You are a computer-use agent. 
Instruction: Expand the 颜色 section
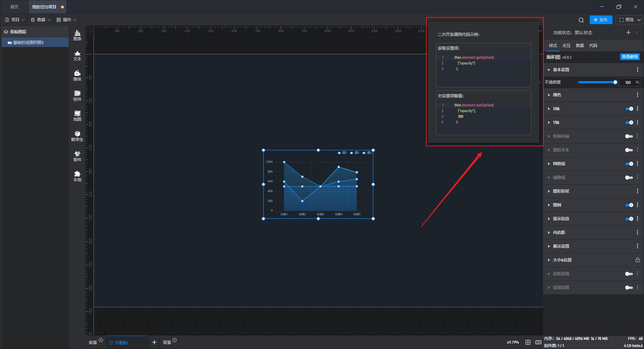[549, 95]
